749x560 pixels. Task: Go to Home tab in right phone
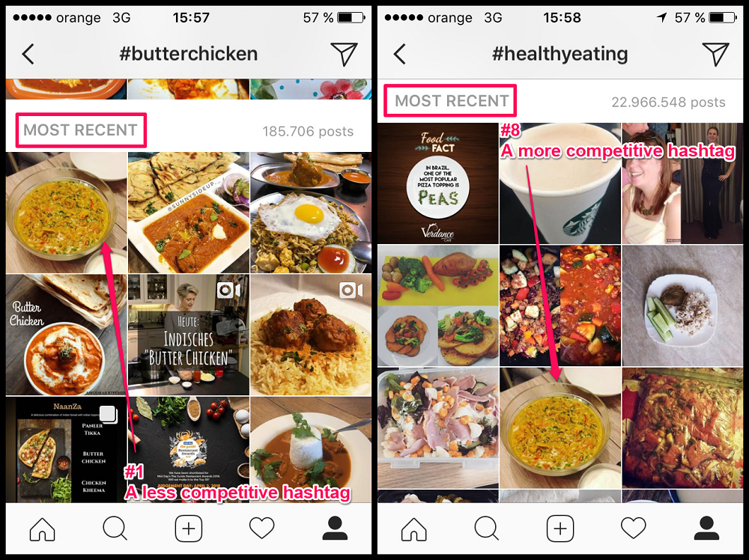point(414,529)
